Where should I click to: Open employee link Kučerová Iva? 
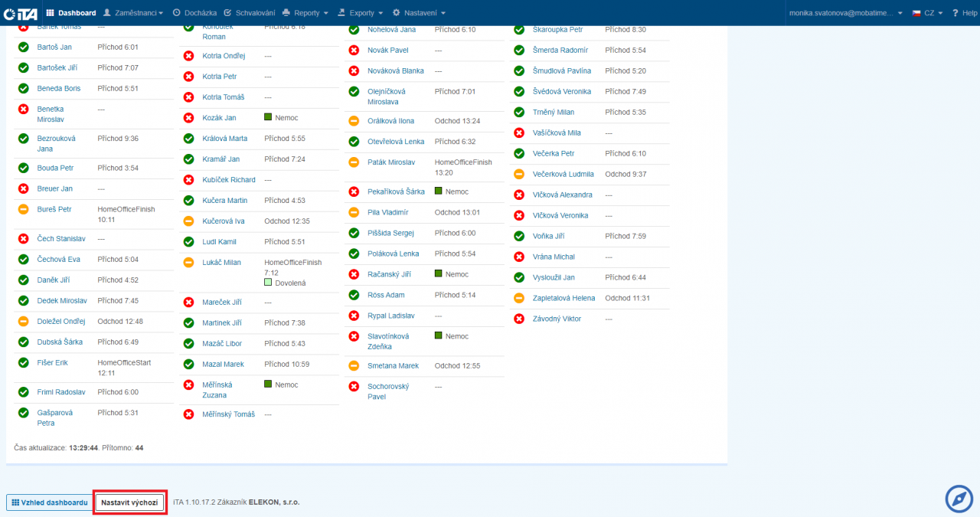(x=224, y=221)
